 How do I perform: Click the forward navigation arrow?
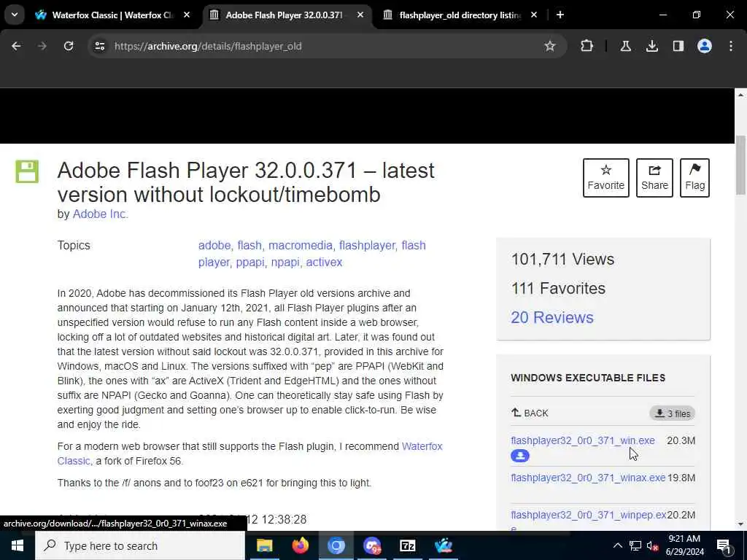(x=42, y=46)
